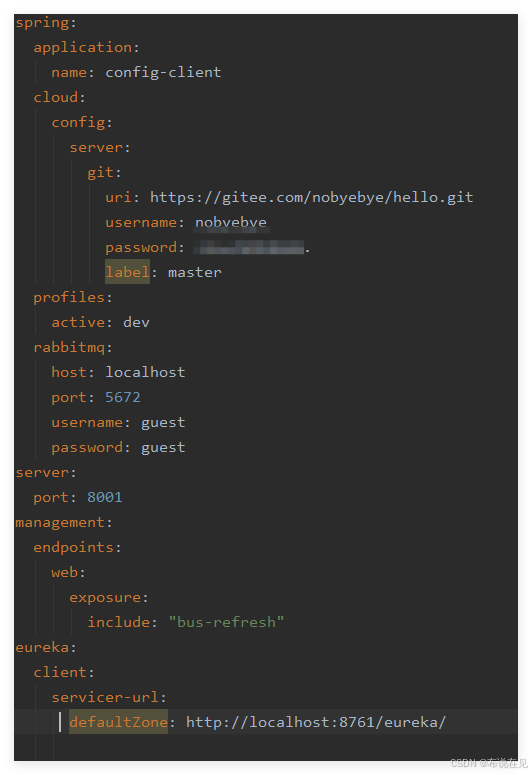Click the servicer-url key
The width and height of the screenshot is (532, 775).
pyautogui.click(x=105, y=697)
